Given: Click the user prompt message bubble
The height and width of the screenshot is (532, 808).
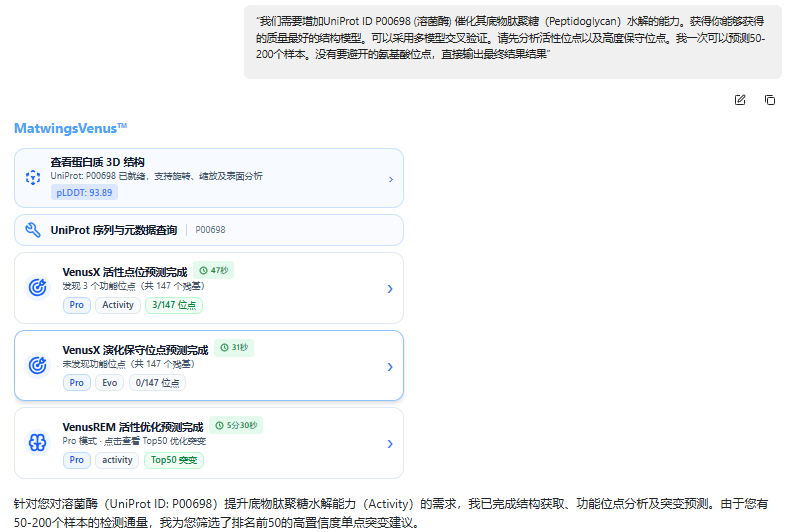Looking at the screenshot, I should [513, 42].
